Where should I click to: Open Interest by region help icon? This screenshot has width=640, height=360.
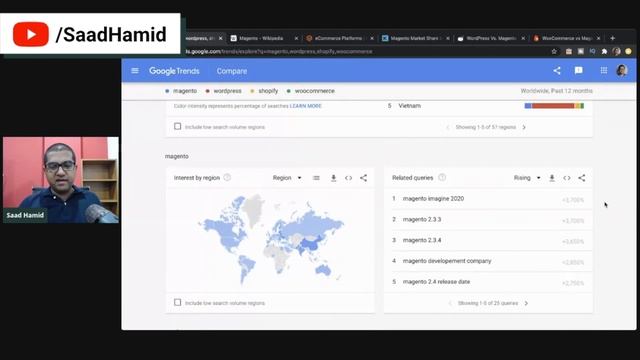click(227, 178)
